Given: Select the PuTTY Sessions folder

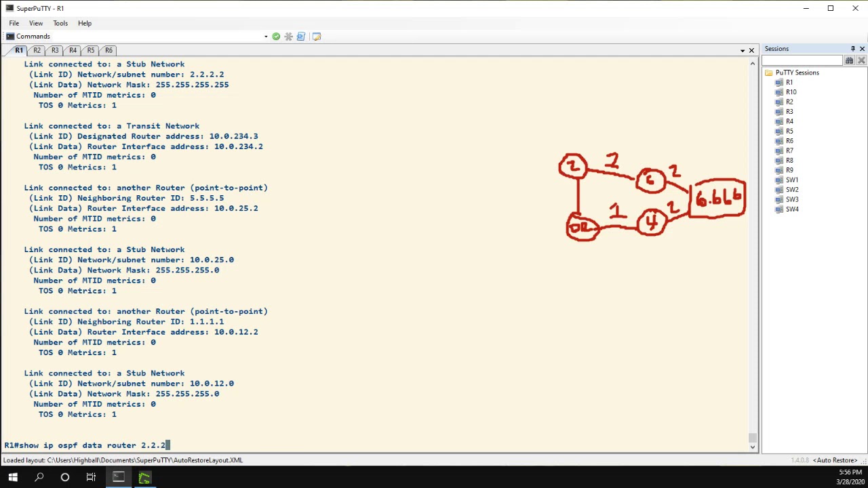Looking at the screenshot, I should pos(797,73).
